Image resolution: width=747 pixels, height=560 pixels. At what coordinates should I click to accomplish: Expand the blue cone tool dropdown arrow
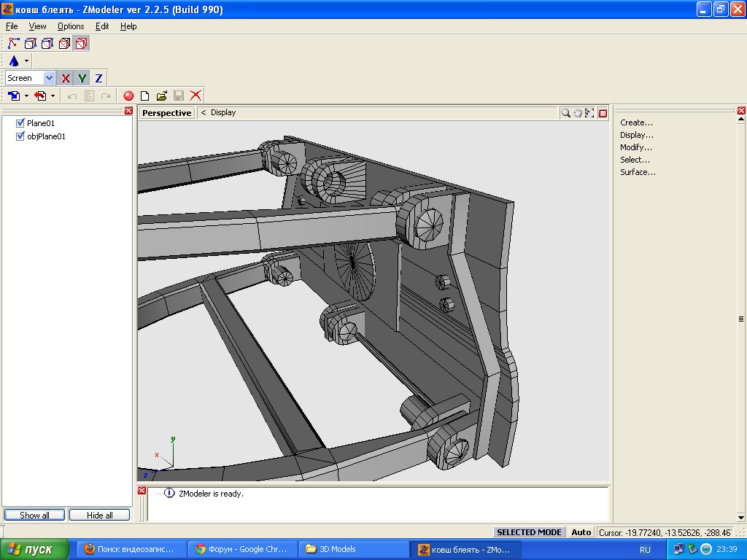click(x=27, y=61)
